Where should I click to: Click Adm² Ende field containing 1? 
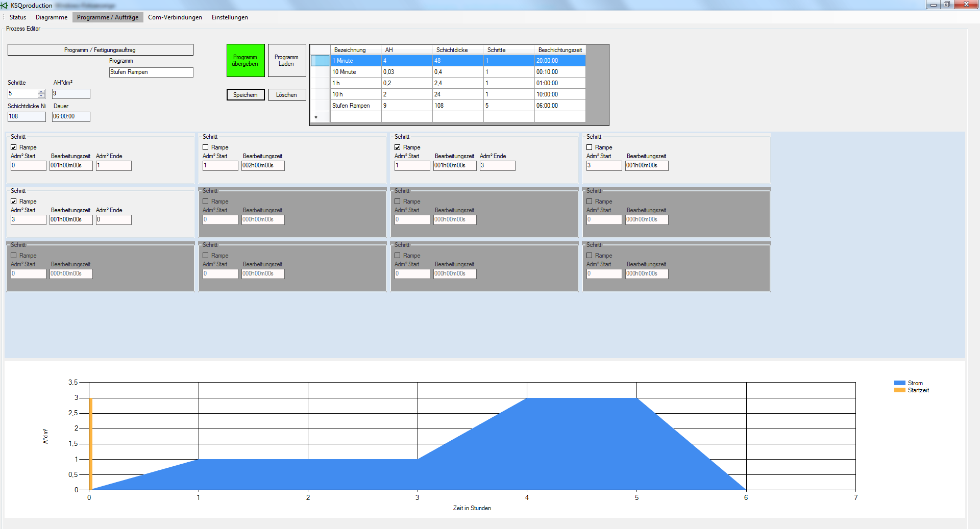[x=114, y=166]
